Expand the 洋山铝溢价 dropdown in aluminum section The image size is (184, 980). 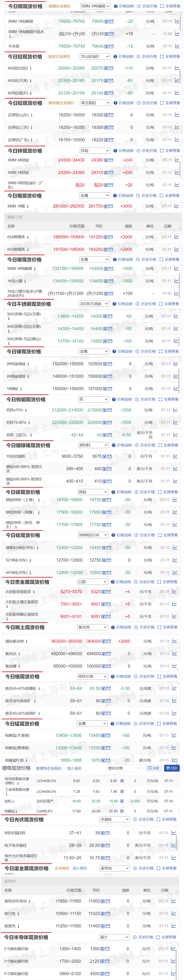coord(95,56)
